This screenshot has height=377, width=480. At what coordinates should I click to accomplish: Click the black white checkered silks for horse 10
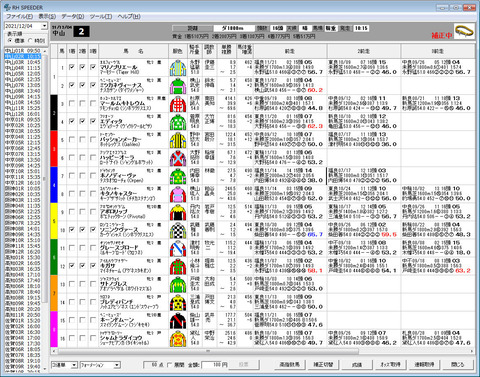pos(178,230)
